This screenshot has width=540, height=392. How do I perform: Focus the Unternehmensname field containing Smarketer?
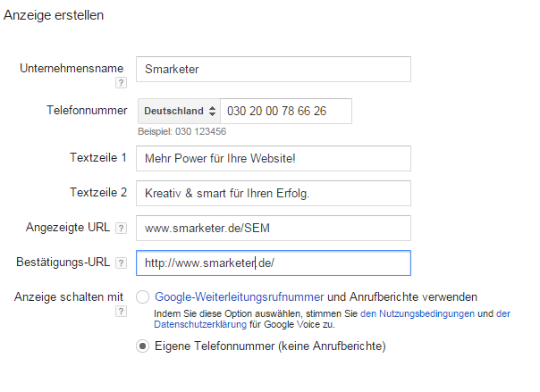click(274, 69)
